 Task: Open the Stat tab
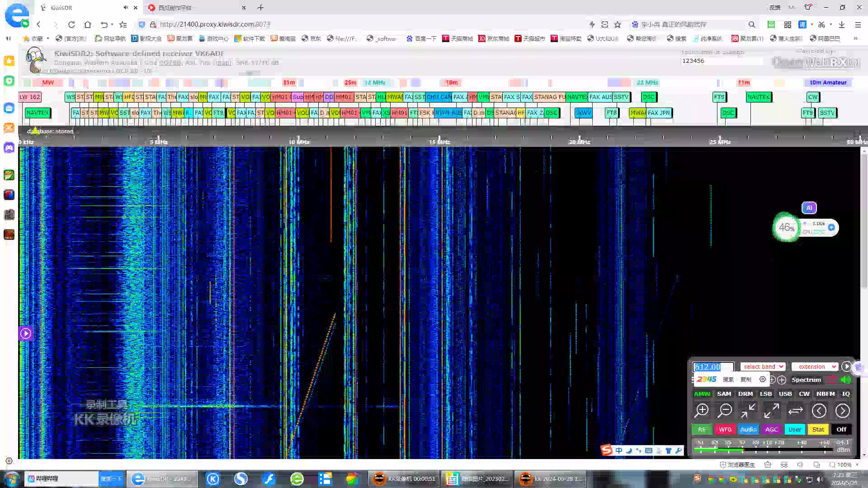coord(818,429)
